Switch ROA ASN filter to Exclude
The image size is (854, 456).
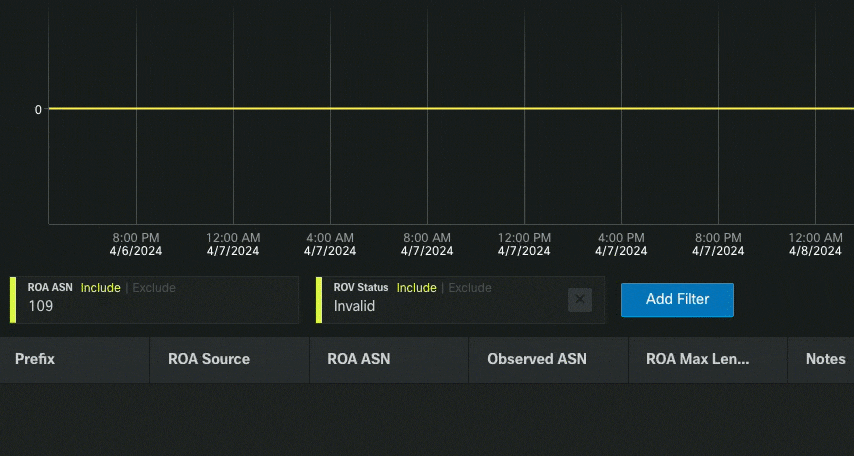[154, 288]
